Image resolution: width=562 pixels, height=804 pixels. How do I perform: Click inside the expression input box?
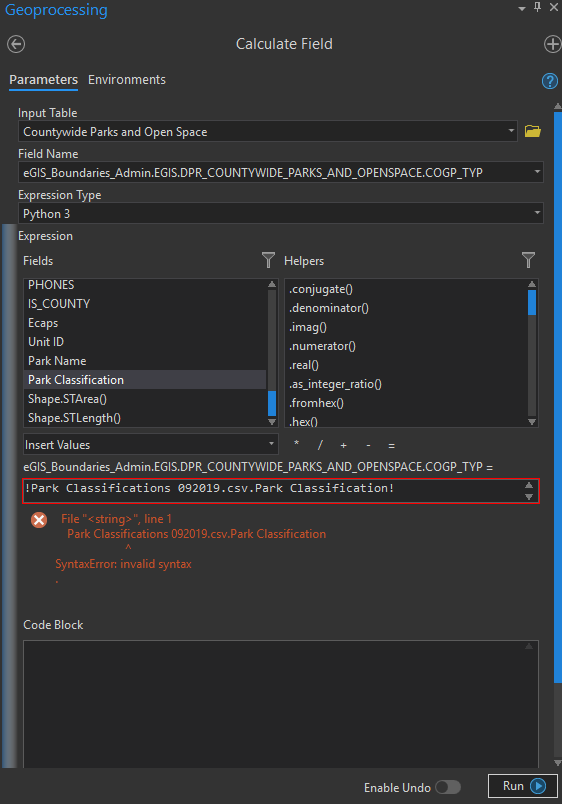(x=274, y=491)
